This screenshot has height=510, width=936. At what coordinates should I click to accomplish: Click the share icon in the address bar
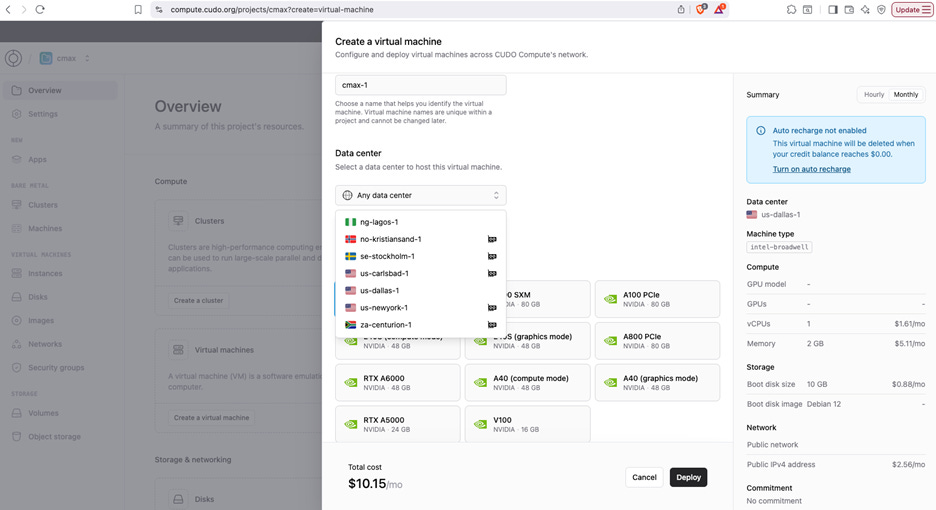click(681, 10)
